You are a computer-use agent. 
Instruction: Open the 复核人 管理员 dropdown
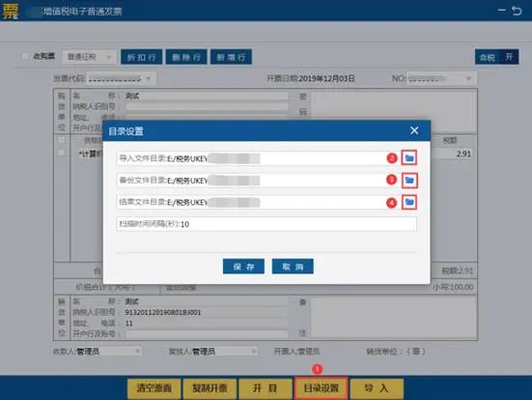[224, 352]
